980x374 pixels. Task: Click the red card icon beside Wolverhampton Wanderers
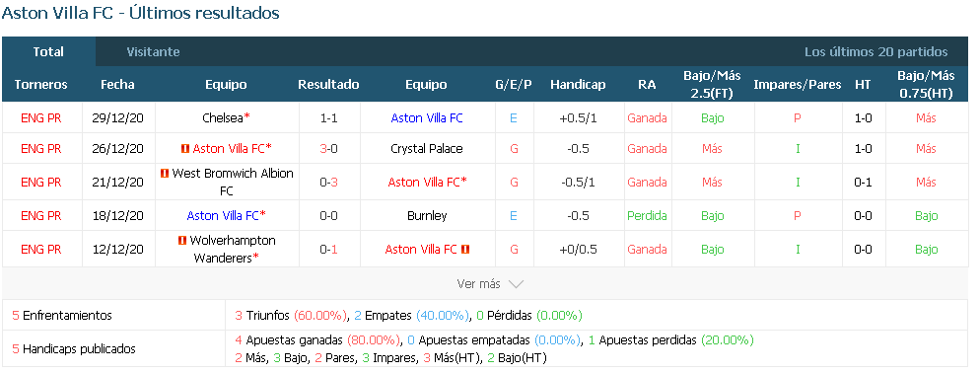[181, 240]
